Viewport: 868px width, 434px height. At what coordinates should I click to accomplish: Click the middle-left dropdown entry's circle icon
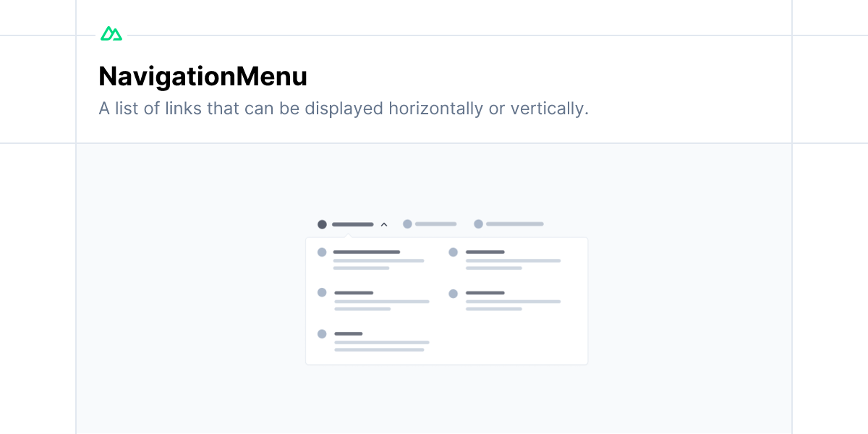(322, 292)
